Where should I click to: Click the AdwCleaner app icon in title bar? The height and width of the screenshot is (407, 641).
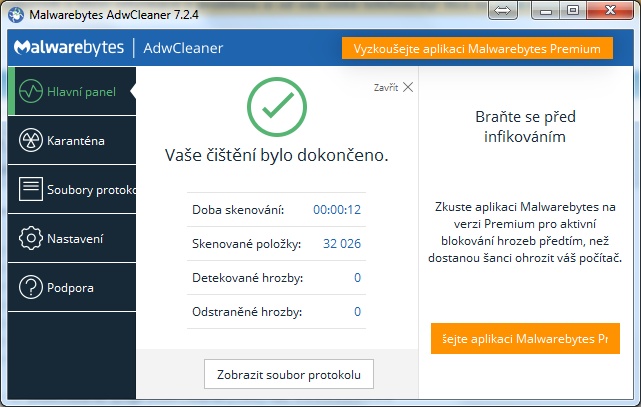pyautogui.click(x=16, y=15)
